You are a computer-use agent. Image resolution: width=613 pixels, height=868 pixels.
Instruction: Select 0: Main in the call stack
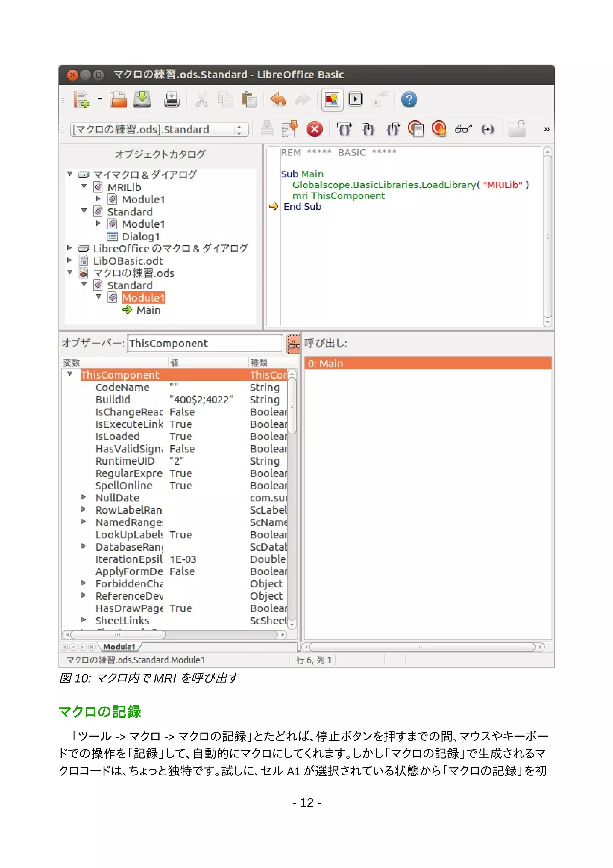coord(427,363)
